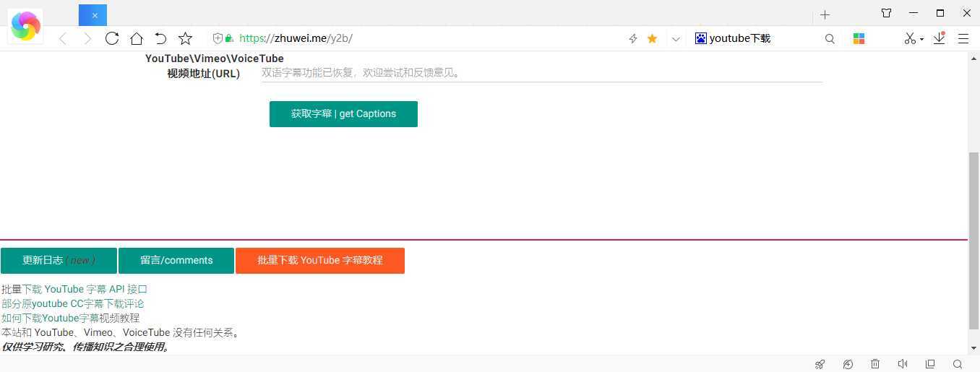Open the 留言/comments button
Image resolution: width=980 pixels, height=372 pixels.
point(176,261)
